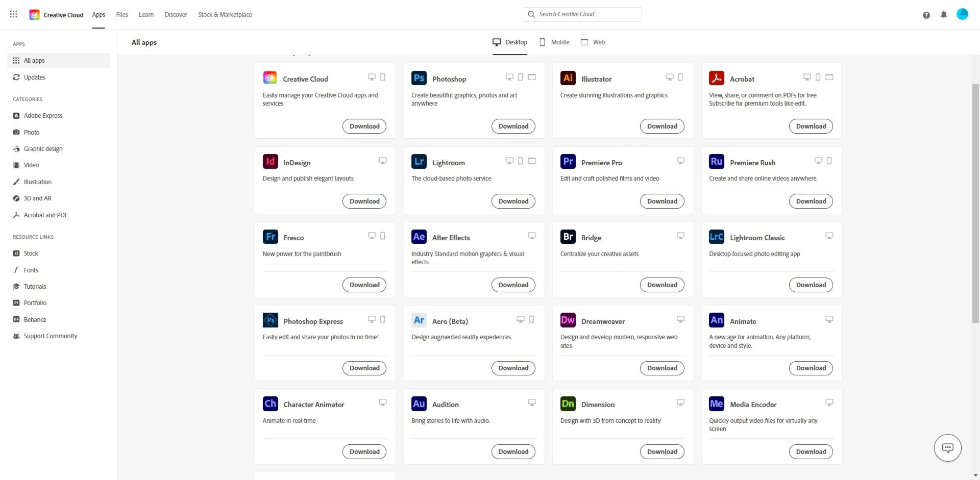Click the Creative Cloud logo icon in header
Screen dimensions: 980x480
point(34,15)
